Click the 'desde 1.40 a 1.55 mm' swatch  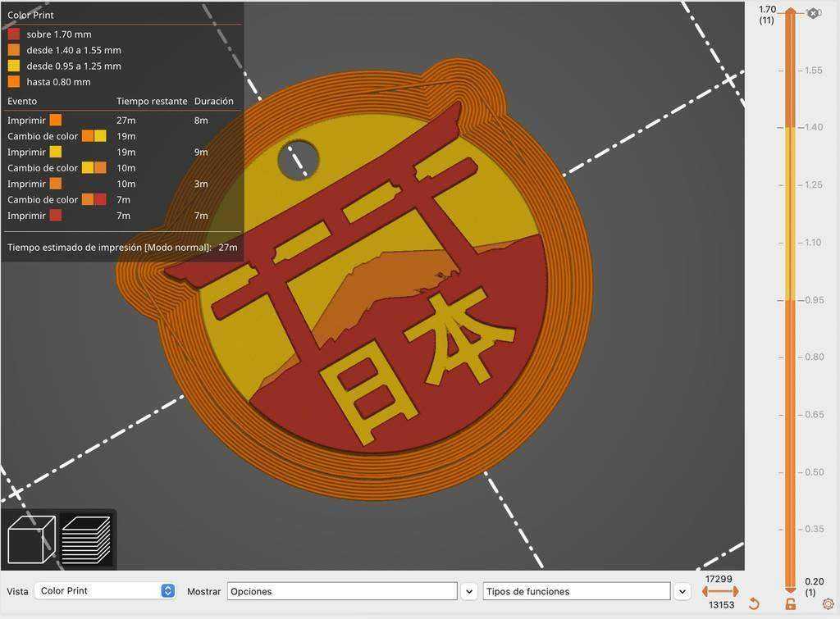(14, 50)
